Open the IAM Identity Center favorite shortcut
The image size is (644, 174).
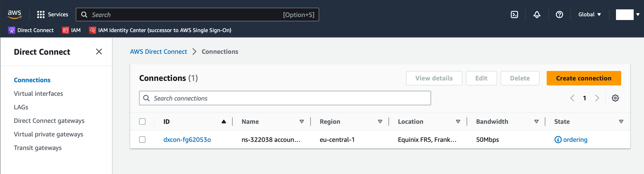(160, 30)
